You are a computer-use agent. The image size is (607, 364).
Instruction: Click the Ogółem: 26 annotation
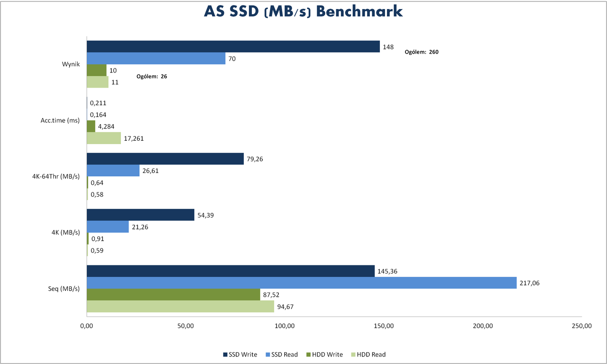click(152, 76)
